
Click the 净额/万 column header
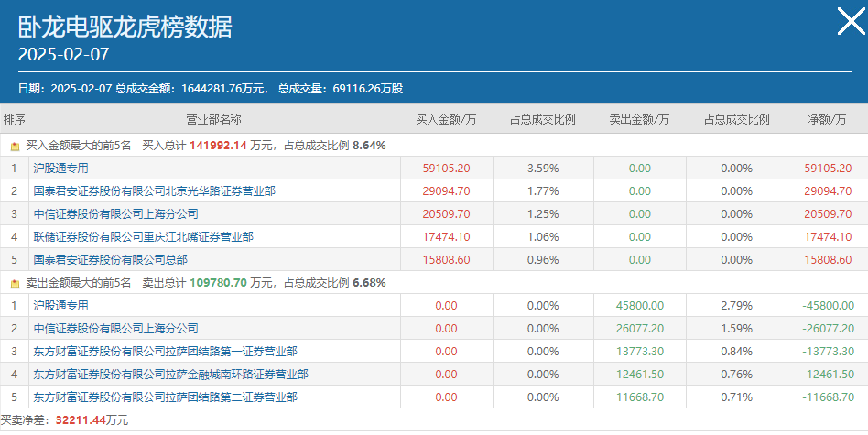pos(827,119)
